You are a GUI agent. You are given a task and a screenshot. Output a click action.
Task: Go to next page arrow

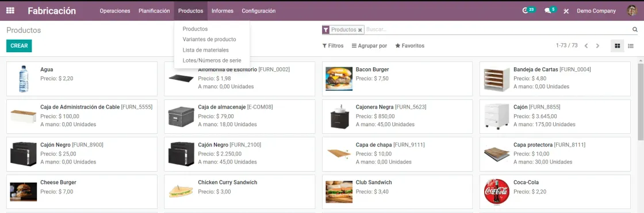point(597,45)
